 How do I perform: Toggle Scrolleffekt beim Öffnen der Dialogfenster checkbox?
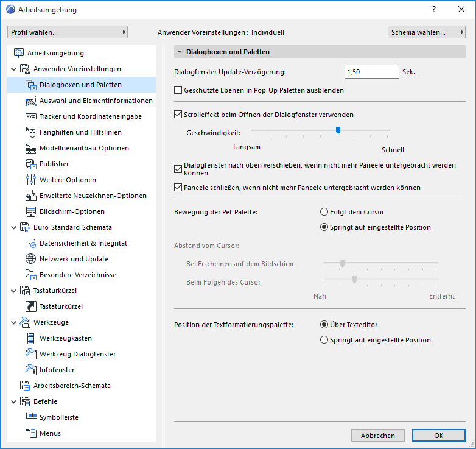click(x=178, y=115)
